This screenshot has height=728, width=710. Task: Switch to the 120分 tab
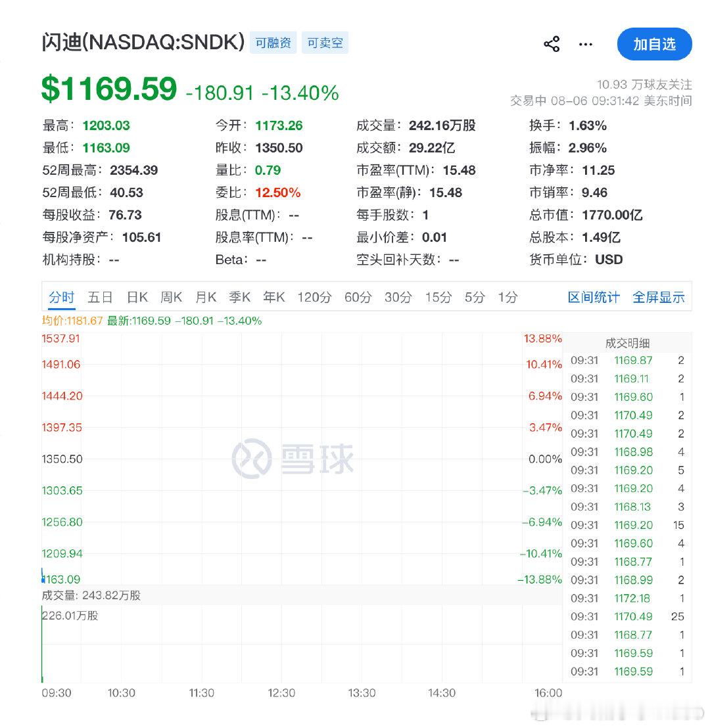point(315,297)
